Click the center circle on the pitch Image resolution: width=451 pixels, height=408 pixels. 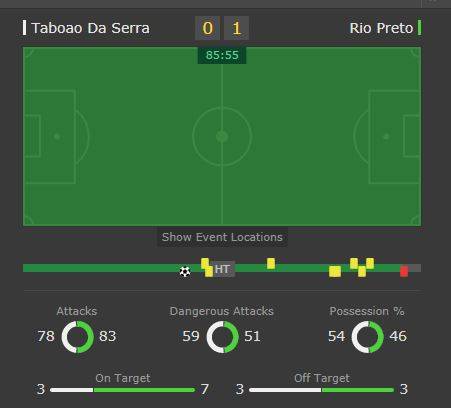pos(222,136)
